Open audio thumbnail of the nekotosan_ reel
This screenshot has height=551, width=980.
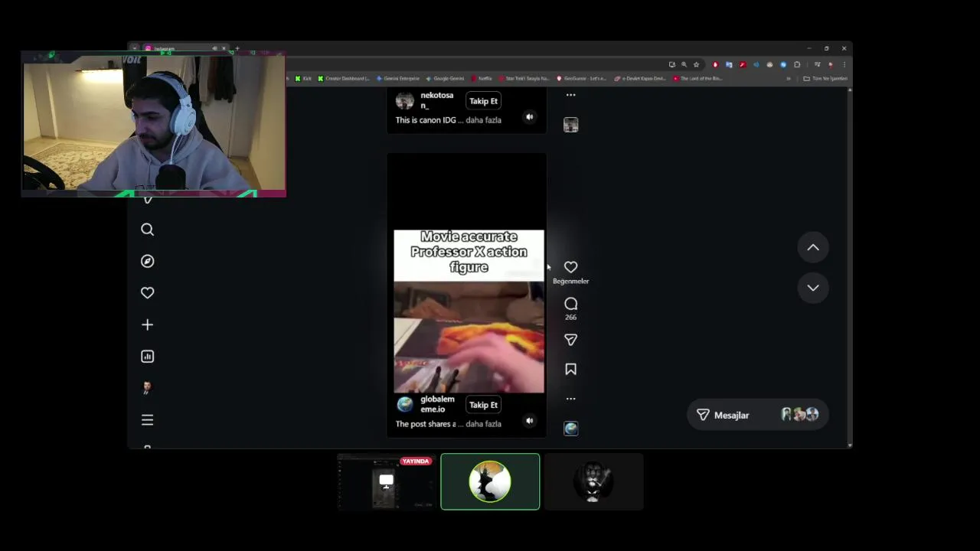click(x=570, y=125)
